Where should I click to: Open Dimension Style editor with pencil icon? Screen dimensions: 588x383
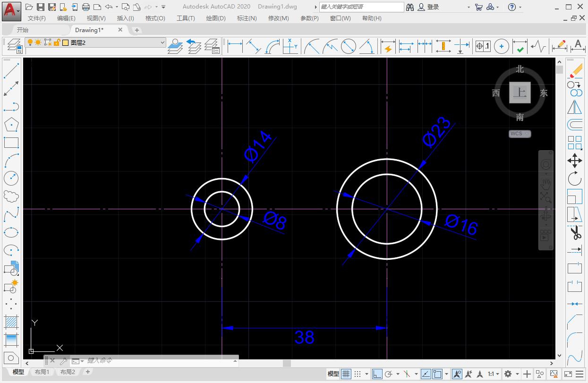[x=559, y=46]
